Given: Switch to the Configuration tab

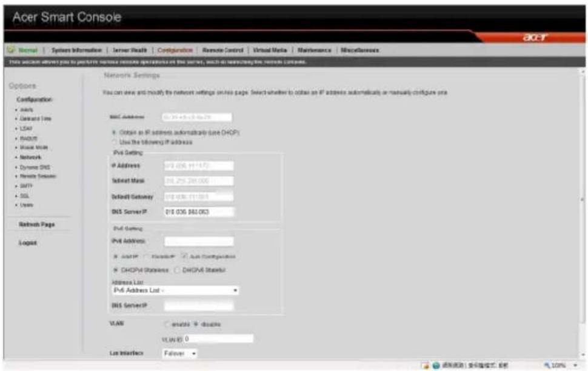Looking at the screenshot, I should pyautogui.click(x=175, y=50).
